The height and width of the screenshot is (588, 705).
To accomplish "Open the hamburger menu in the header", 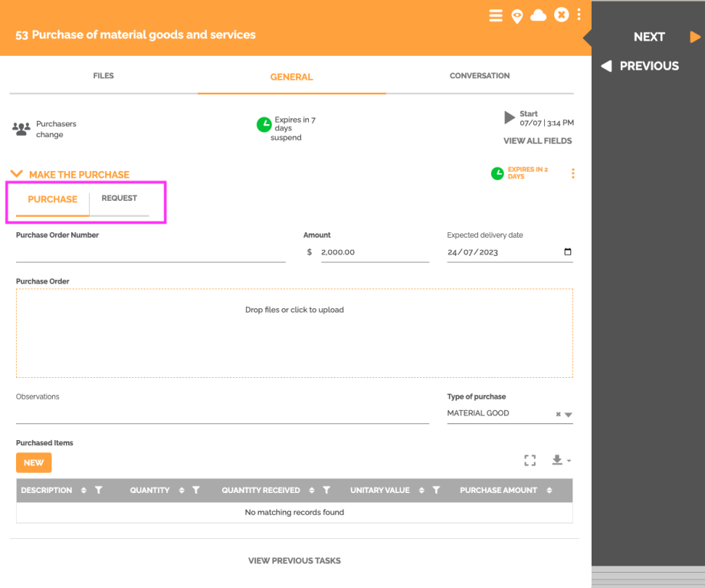I will point(496,15).
